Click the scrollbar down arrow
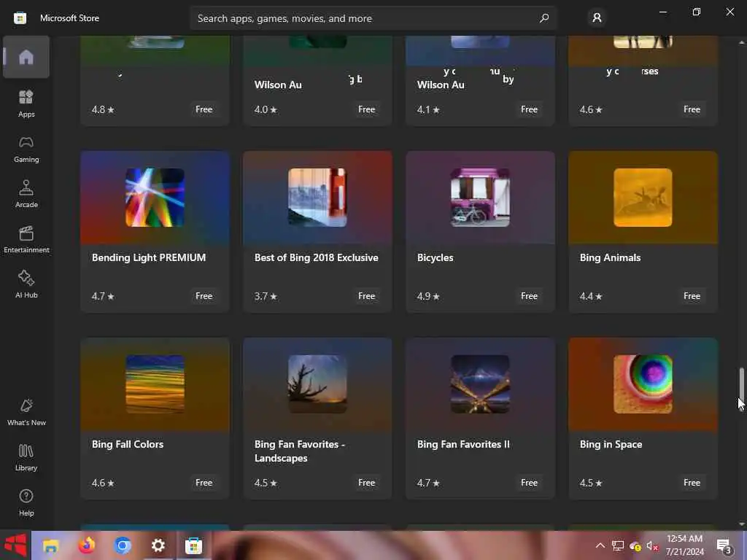 [x=741, y=524]
